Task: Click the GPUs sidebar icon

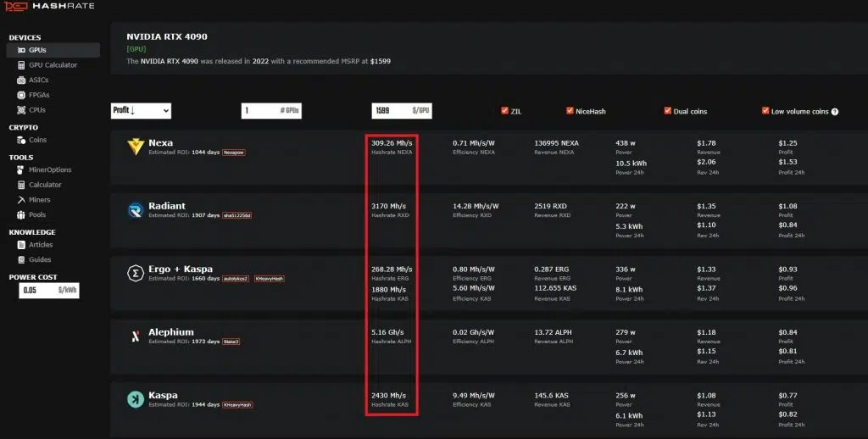Action: pyautogui.click(x=21, y=50)
